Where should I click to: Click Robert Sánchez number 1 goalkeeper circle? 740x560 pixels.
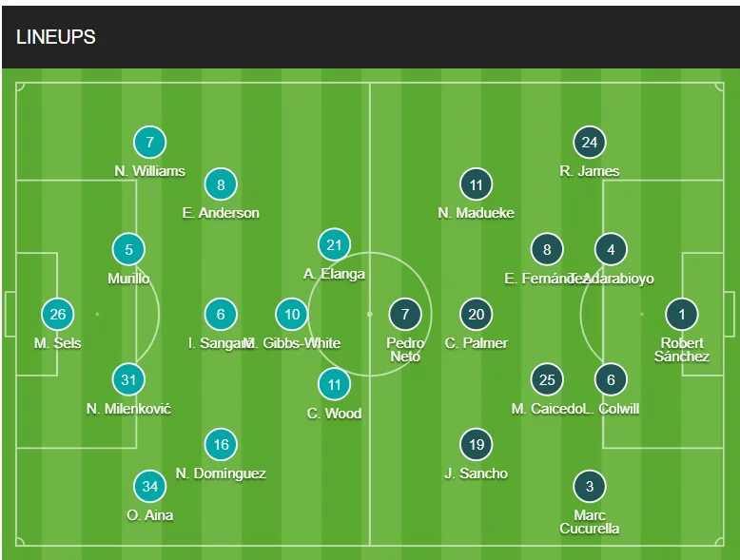point(681,314)
